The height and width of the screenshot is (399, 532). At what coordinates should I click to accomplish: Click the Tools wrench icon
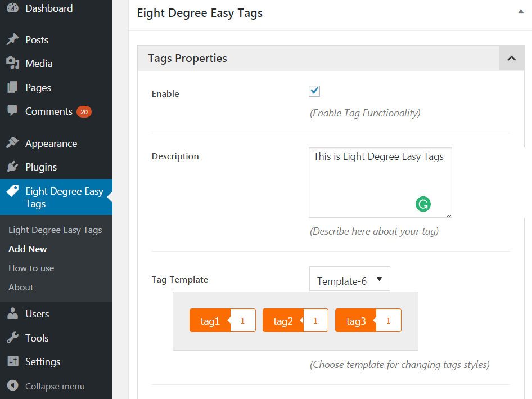tap(13, 338)
